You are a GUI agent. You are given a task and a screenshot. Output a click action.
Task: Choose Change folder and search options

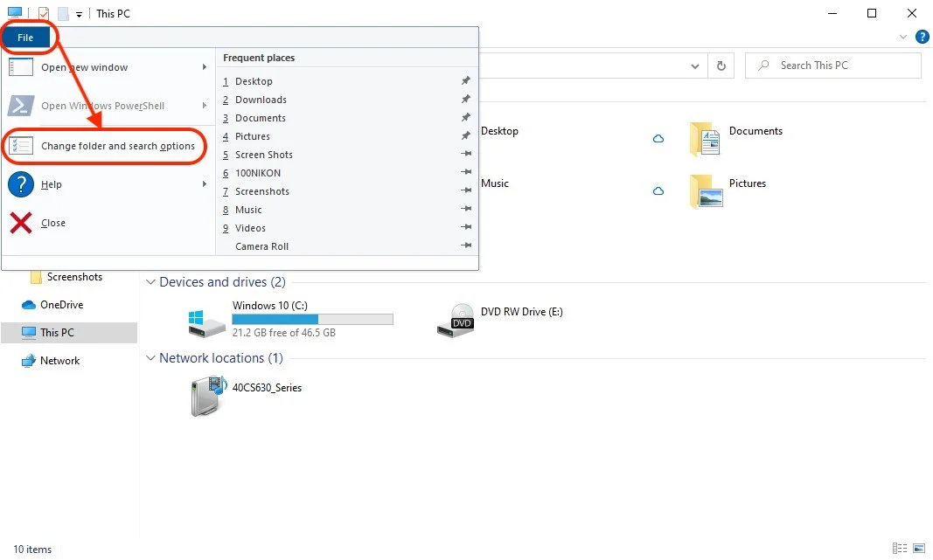pyautogui.click(x=117, y=146)
